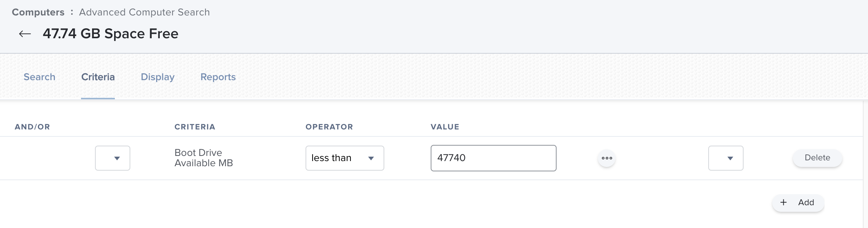The height and width of the screenshot is (228, 868).
Task: Go back using the left arrow icon
Action: [25, 34]
